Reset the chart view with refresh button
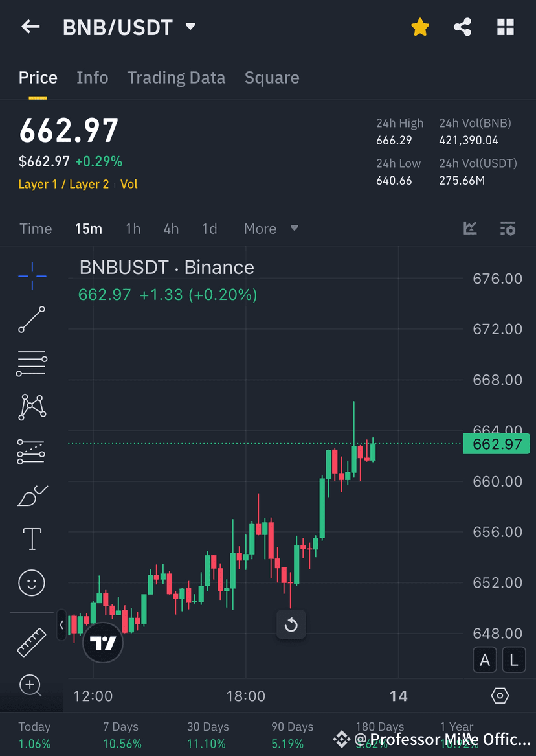The width and height of the screenshot is (536, 756). [291, 624]
